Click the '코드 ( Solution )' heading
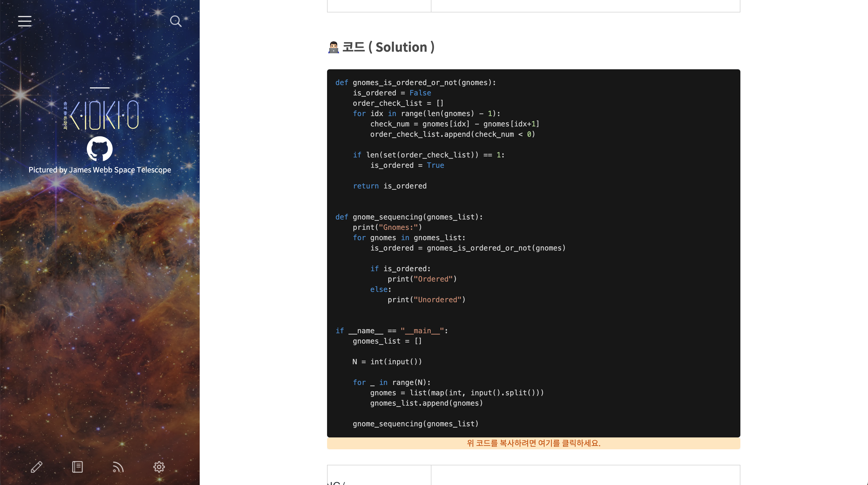 388,47
